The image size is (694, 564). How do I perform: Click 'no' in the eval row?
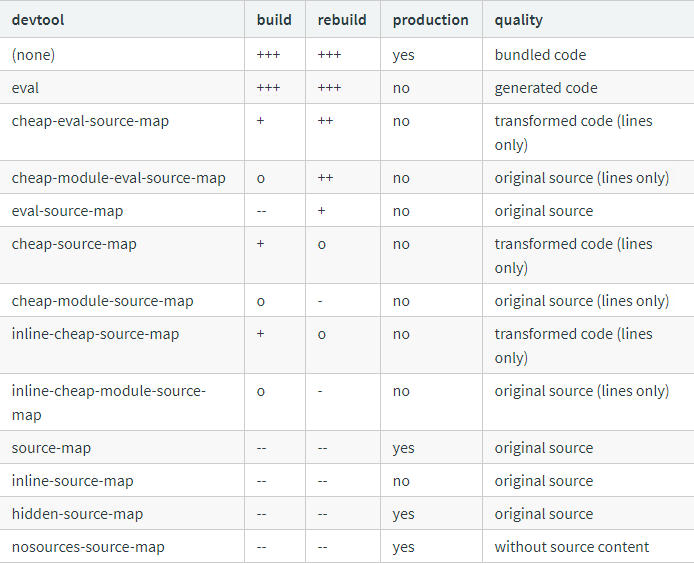click(x=401, y=88)
